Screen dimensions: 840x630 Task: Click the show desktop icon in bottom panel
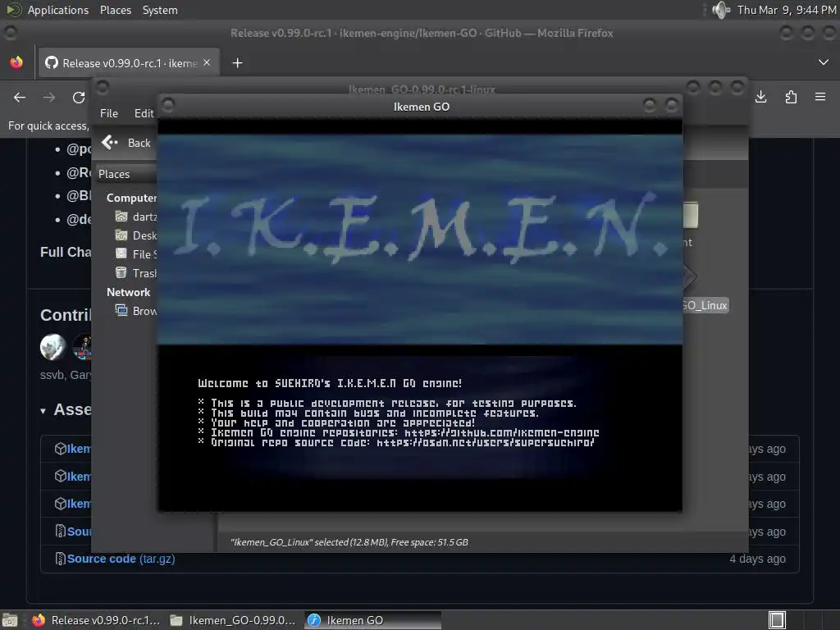click(x=10, y=620)
